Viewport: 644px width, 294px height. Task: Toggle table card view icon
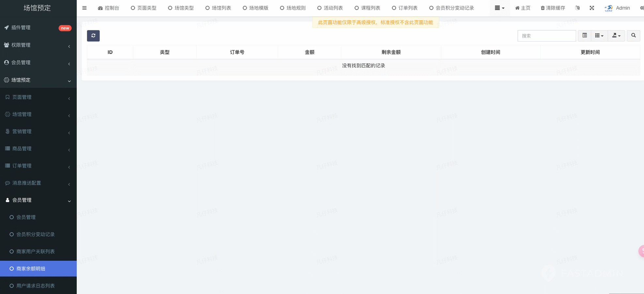point(584,36)
